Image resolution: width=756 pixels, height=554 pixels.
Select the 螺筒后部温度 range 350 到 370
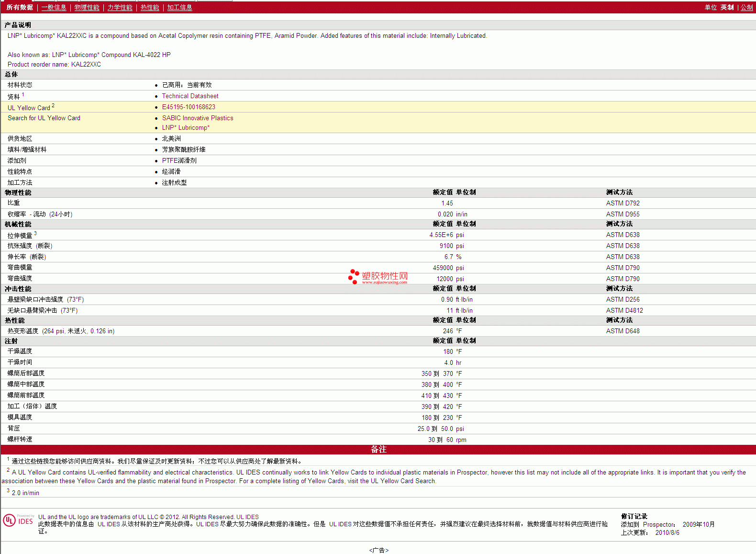(x=437, y=374)
